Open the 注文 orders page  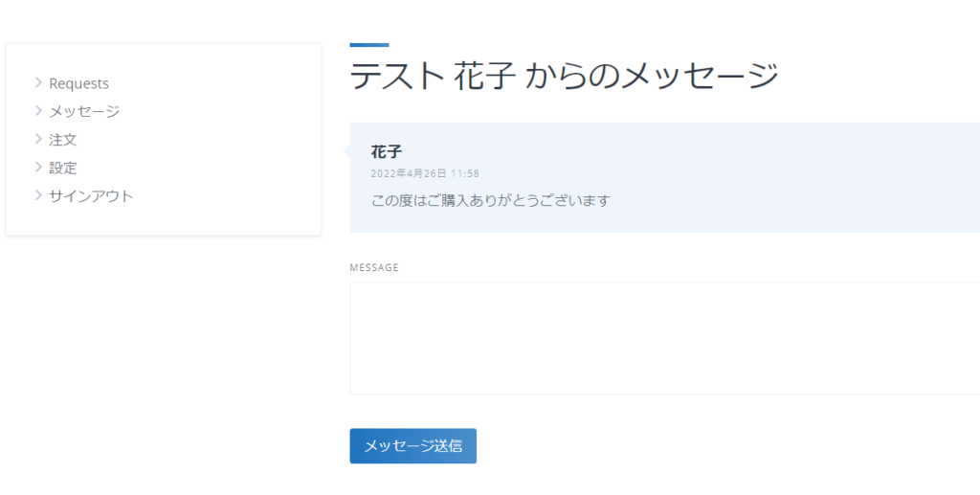click(x=63, y=140)
